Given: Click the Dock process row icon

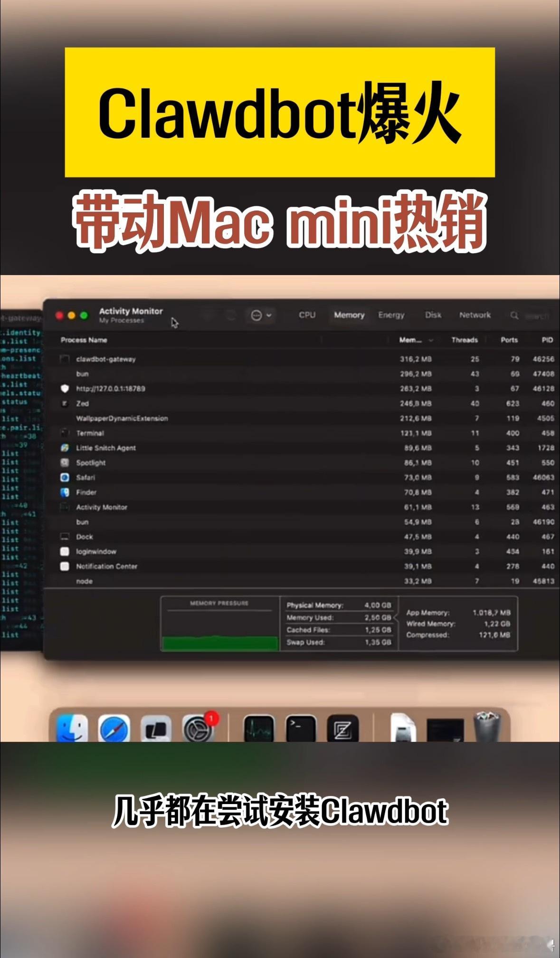Looking at the screenshot, I should pyautogui.click(x=65, y=536).
